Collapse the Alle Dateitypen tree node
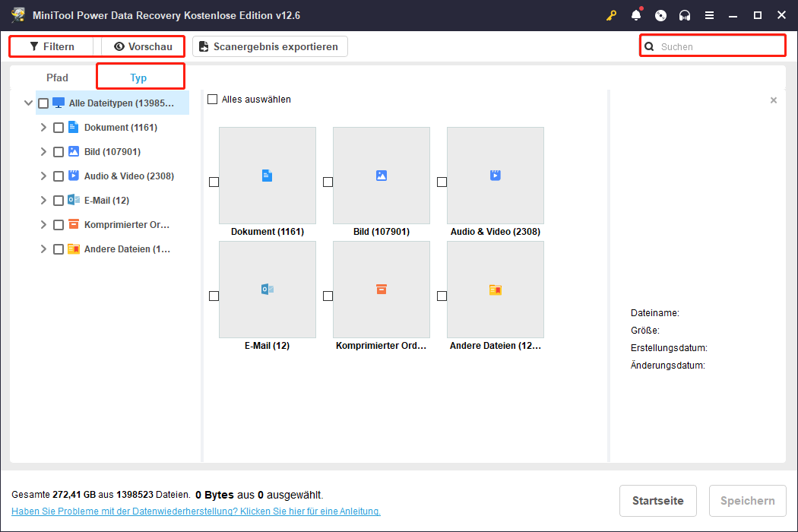Screen dimensions: 798x532 (x=28, y=103)
